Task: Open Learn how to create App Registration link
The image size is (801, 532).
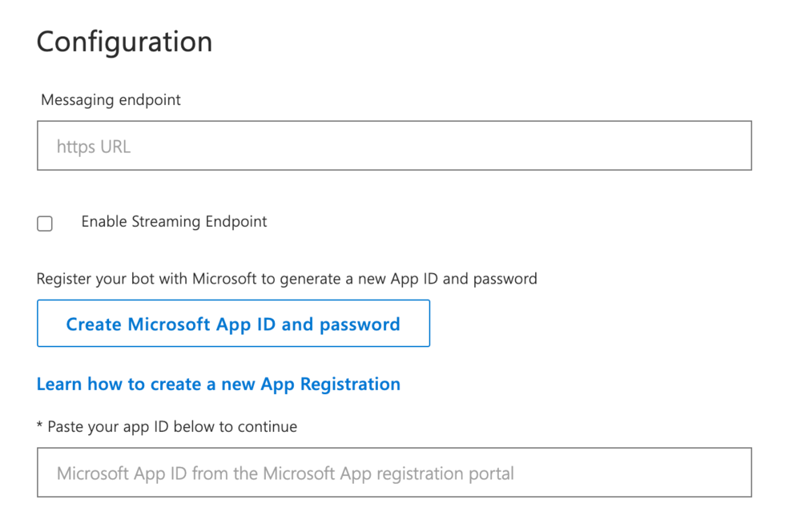Action: click(218, 385)
